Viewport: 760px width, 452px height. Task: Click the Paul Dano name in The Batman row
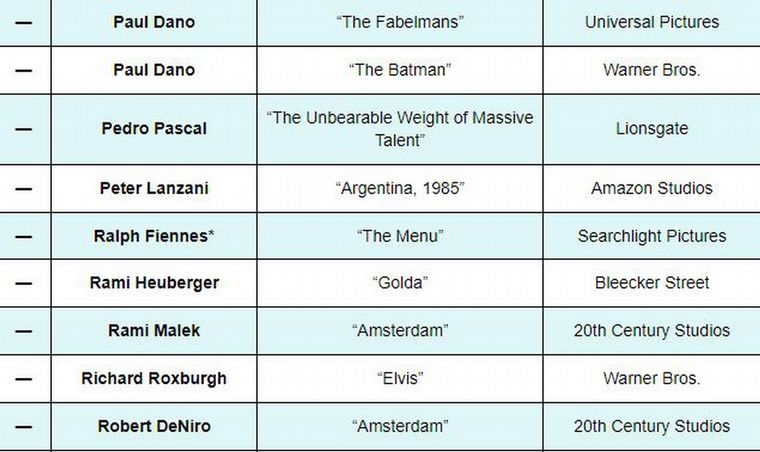coord(154,70)
